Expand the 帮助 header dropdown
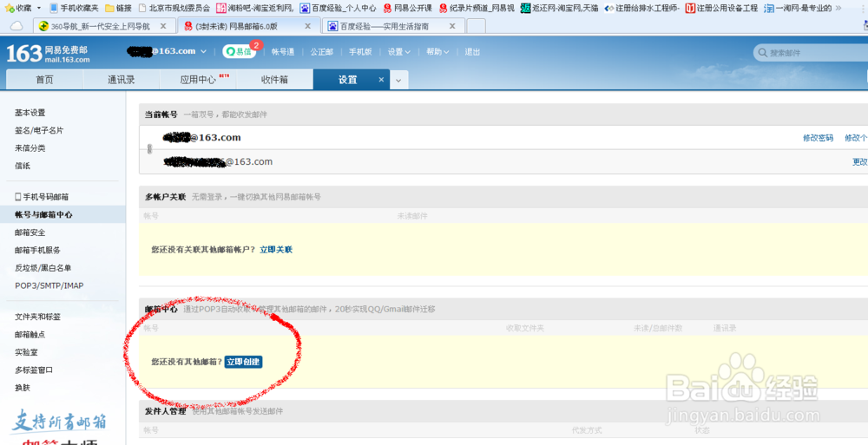Viewport: 868px width, 445px height. click(x=437, y=51)
